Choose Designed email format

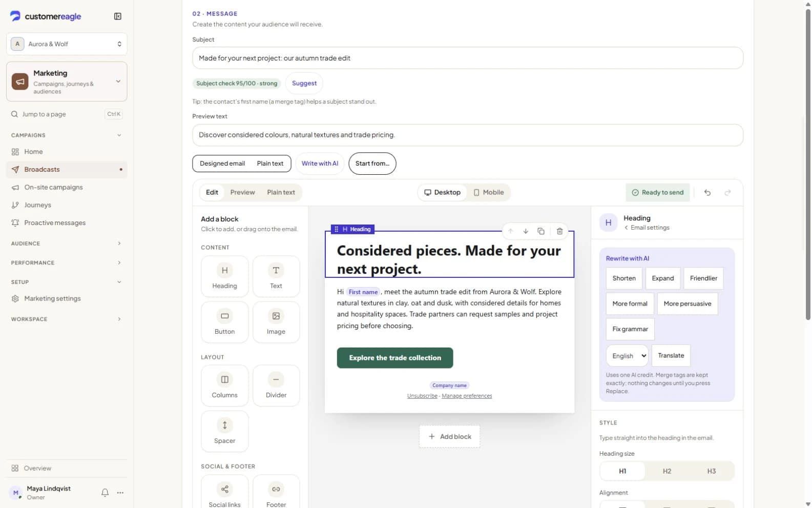(x=222, y=164)
